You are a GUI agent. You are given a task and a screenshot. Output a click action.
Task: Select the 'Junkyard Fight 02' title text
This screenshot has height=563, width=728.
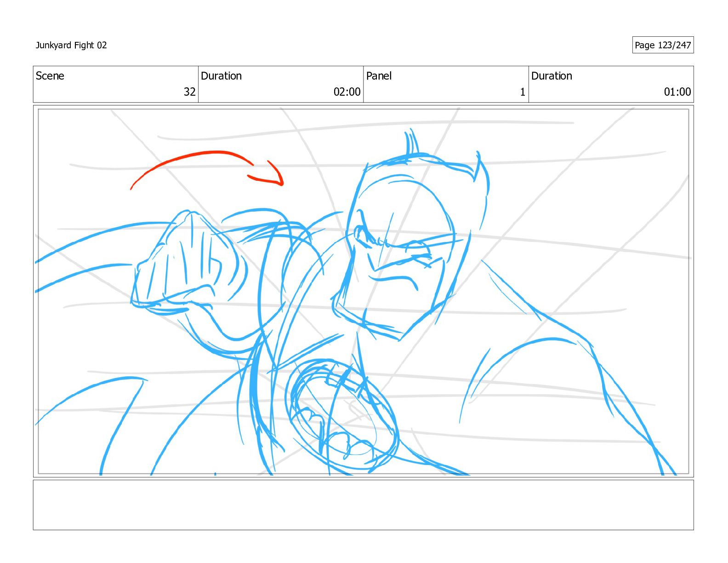pos(71,45)
